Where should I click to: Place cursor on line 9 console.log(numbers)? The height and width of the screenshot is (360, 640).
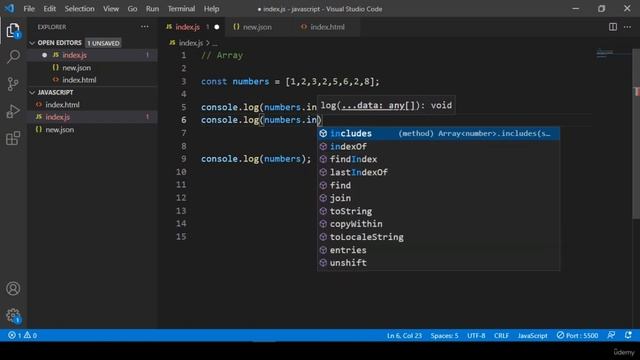click(x=256, y=159)
